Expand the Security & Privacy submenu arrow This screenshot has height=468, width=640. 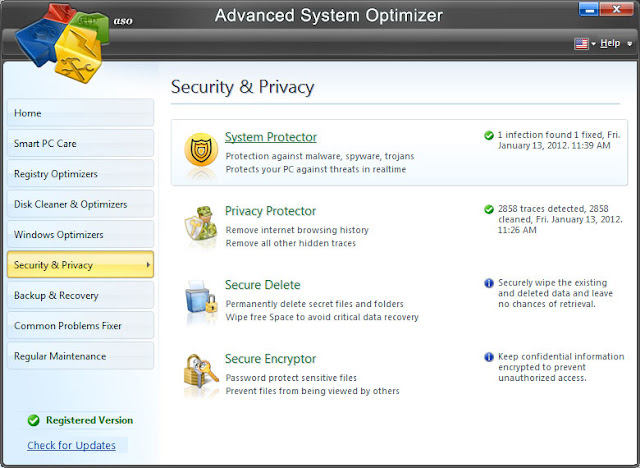point(148,265)
